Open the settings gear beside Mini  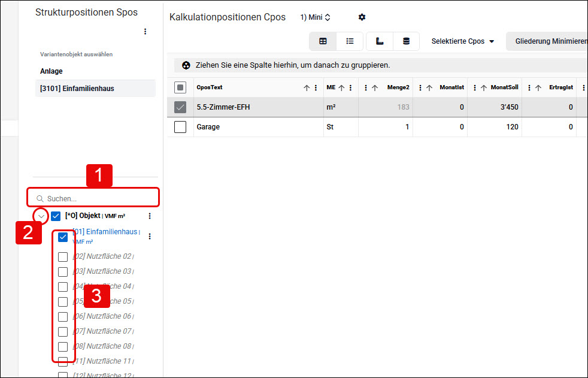coord(362,17)
